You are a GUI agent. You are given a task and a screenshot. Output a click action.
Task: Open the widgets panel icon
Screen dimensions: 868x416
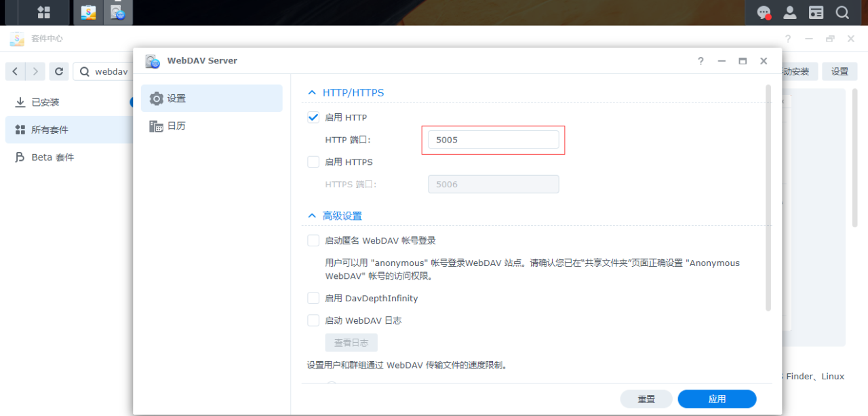pos(816,12)
